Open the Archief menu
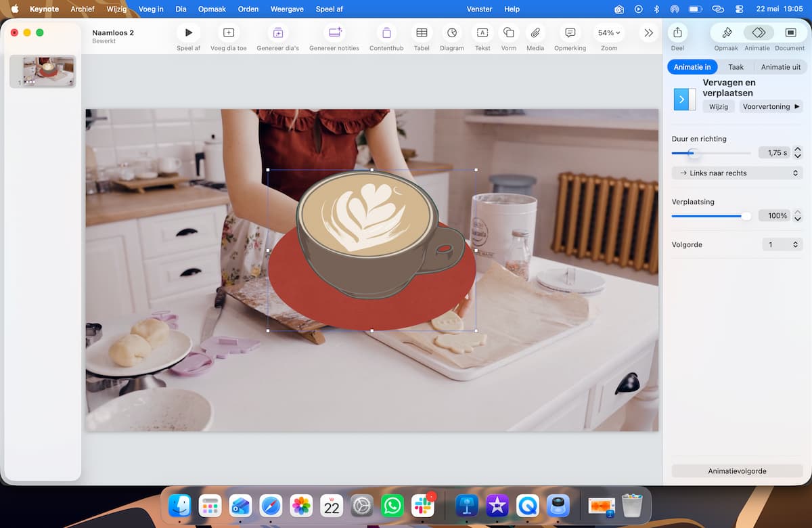Screen dimensions: 812x528 pyautogui.click(x=83, y=9)
